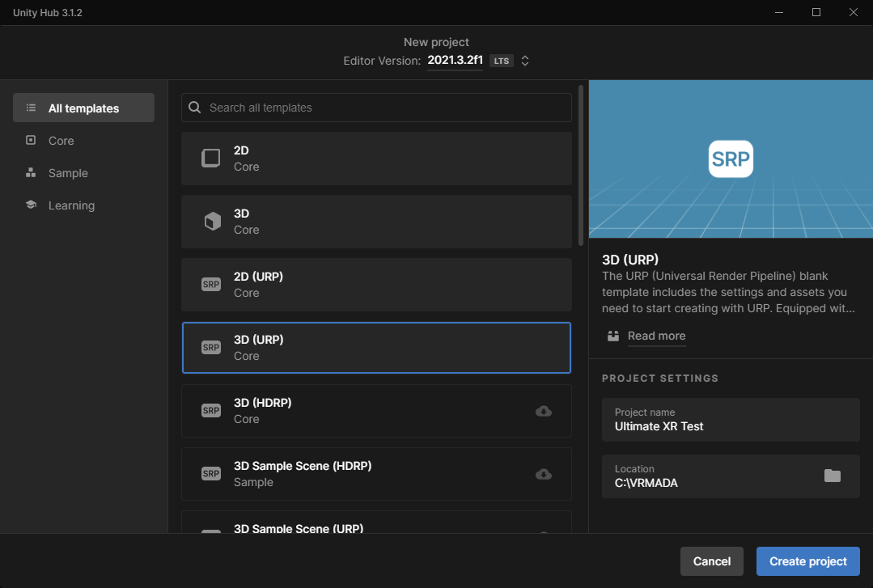Browse location with the folder icon
The image size is (873, 588).
tap(833, 476)
